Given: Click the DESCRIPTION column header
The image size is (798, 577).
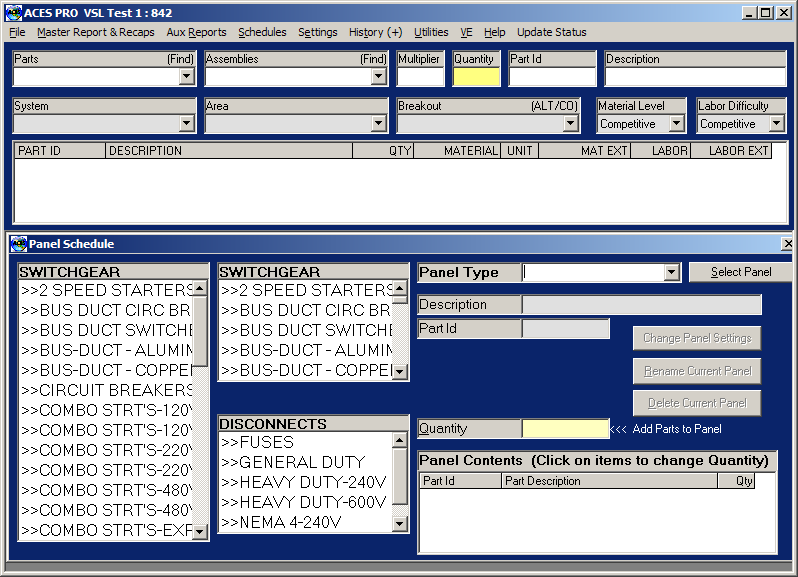Looking at the screenshot, I should click(229, 151).
